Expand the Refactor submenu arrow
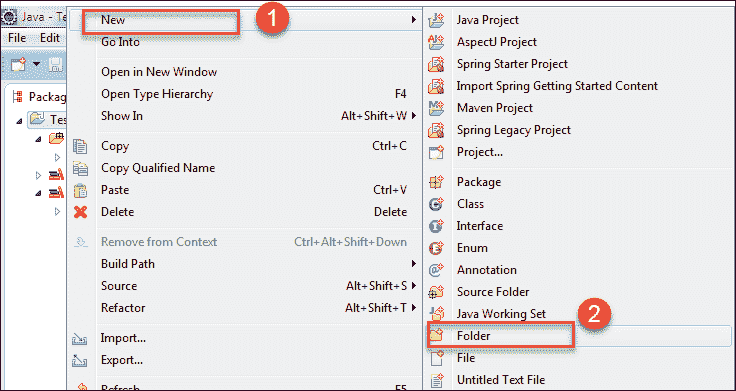The height and width of the screenshot is (391, 736). (x=414, y=307)
